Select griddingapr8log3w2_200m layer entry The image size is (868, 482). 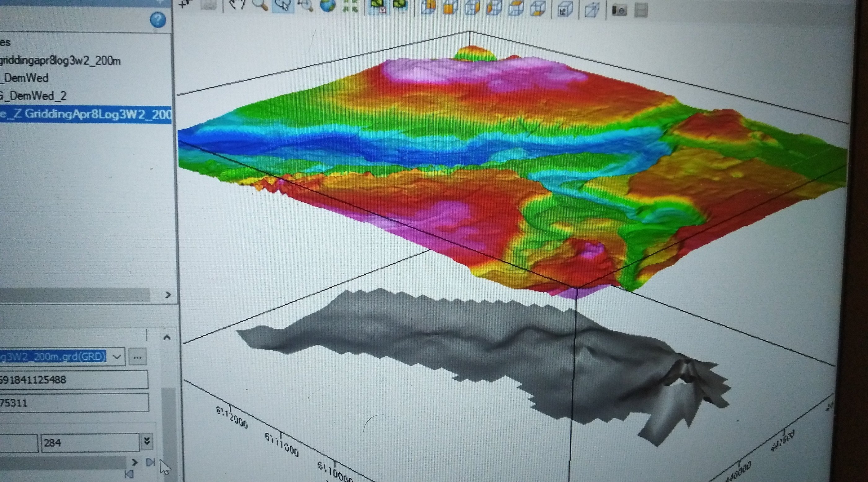click(60, 61)
